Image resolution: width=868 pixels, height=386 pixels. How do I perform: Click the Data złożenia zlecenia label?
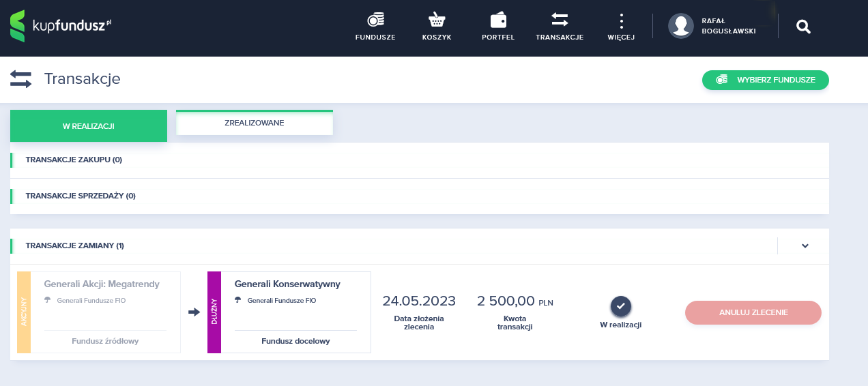[419, 323]
